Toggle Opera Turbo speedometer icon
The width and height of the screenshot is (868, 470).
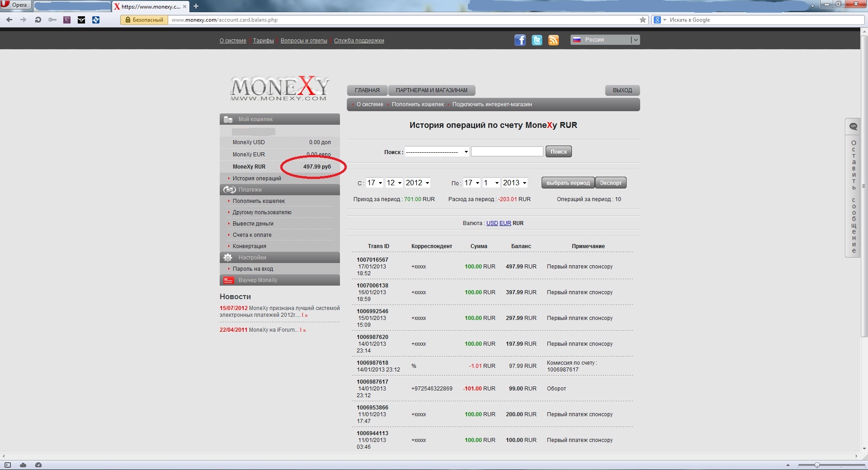pyautogui.click(x=38, y=465)
